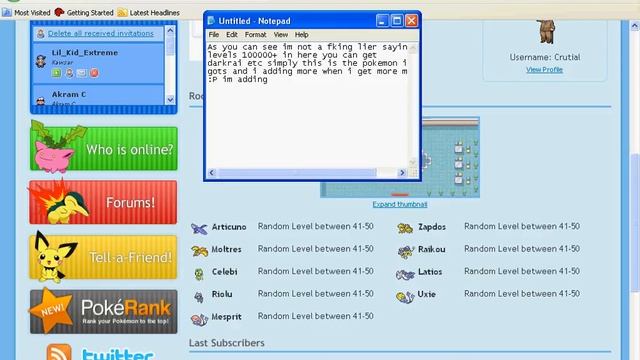The height and width of the screenshot is (360, 640).
Task: Click Expand thumbnail link
Action: tap(400, 204)
